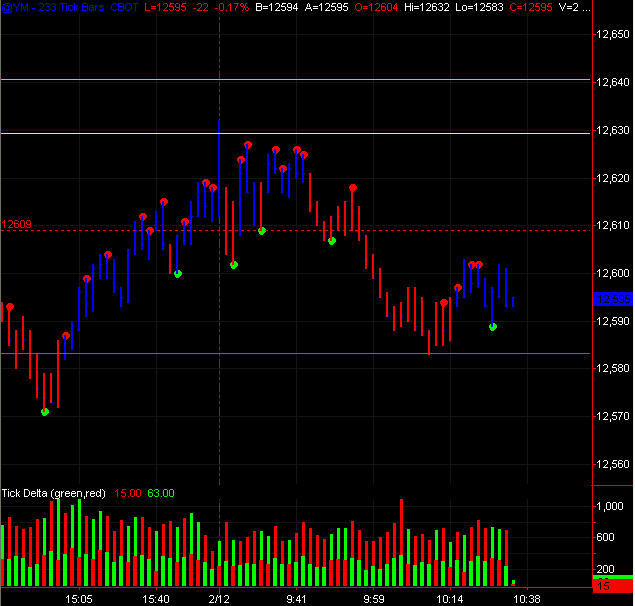The height and width of the screenshot is (606, 635).
Task: Click the '15:05' time axis label
Action: 79,599
